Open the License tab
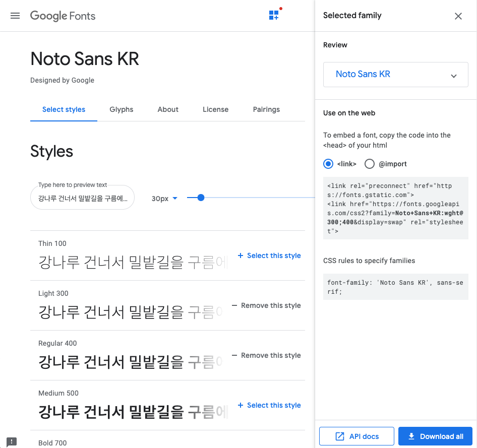This screenshot has height=448, width=477. (216, 109)
